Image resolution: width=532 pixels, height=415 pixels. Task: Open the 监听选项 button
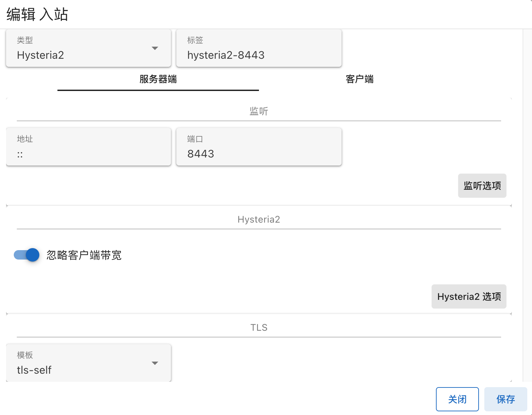point(482,186)
